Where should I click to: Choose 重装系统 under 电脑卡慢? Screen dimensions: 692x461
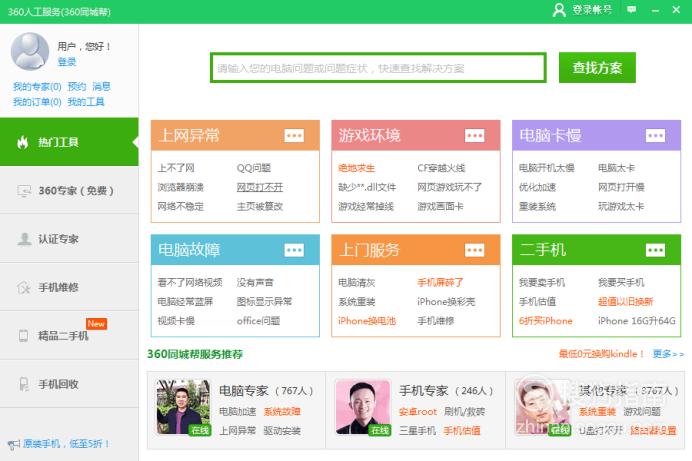click(537, 206)
